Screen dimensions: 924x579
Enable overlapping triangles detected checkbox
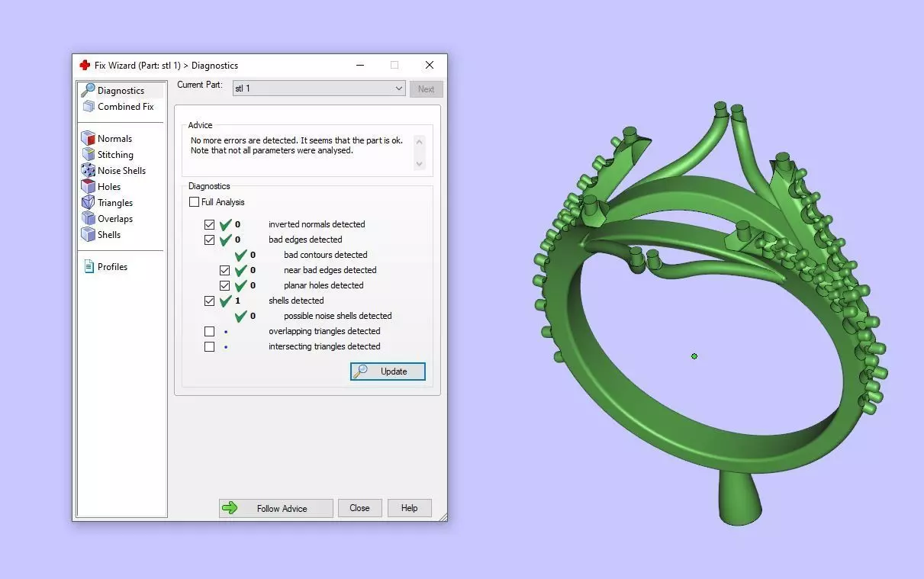click(x=209, y=331)
